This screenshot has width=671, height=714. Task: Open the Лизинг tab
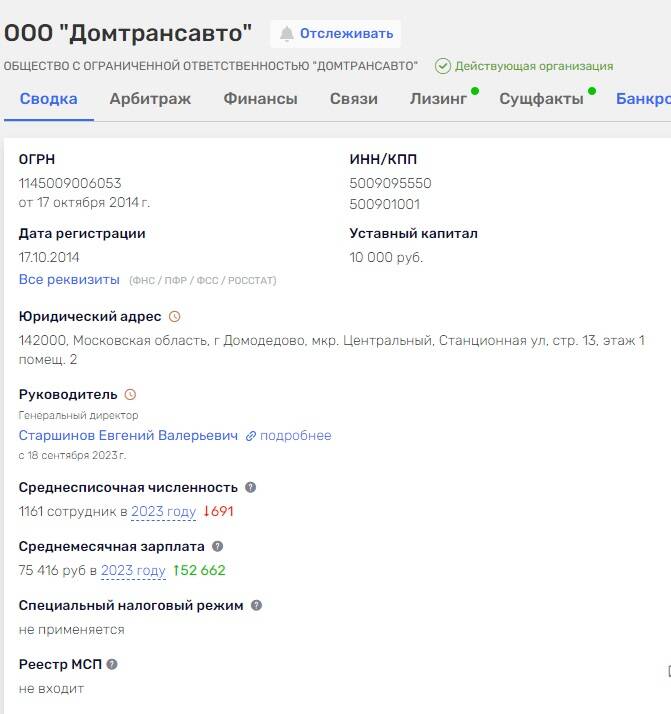tap(438, 99)
